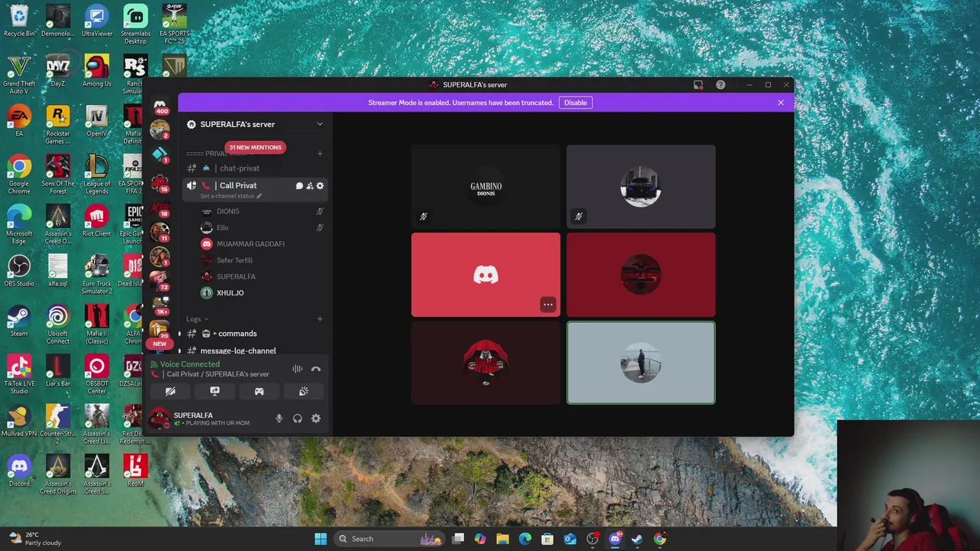Viewport: 980px width, 551px height.
Task: Open Discord user settings gear
Action: click(315, 419)
